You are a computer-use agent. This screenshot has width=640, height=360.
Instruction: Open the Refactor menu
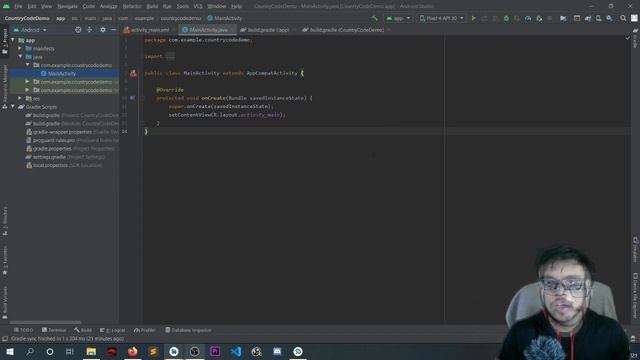click(131, 6)
